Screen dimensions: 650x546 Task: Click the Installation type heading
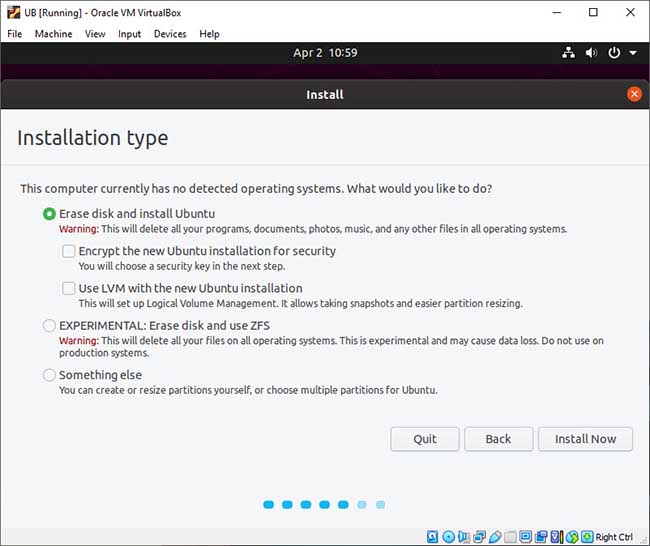tap(92, 138)
